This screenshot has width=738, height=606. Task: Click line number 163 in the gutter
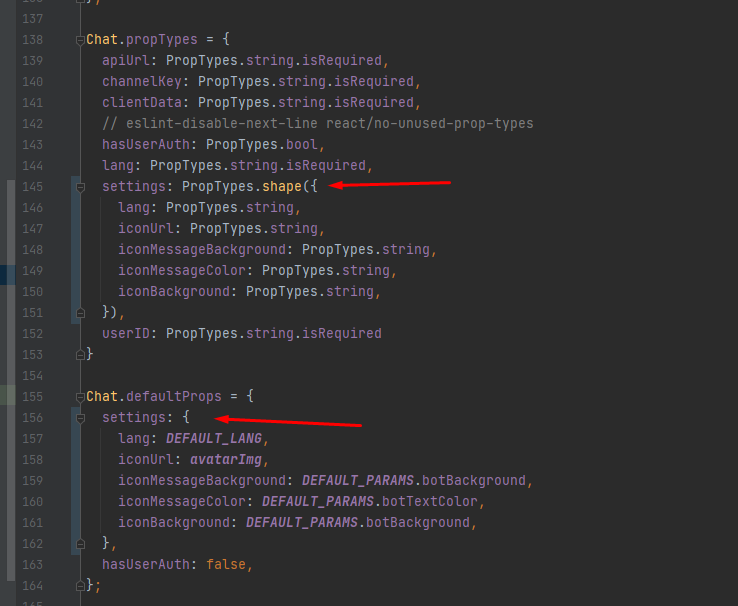(32, 565)
